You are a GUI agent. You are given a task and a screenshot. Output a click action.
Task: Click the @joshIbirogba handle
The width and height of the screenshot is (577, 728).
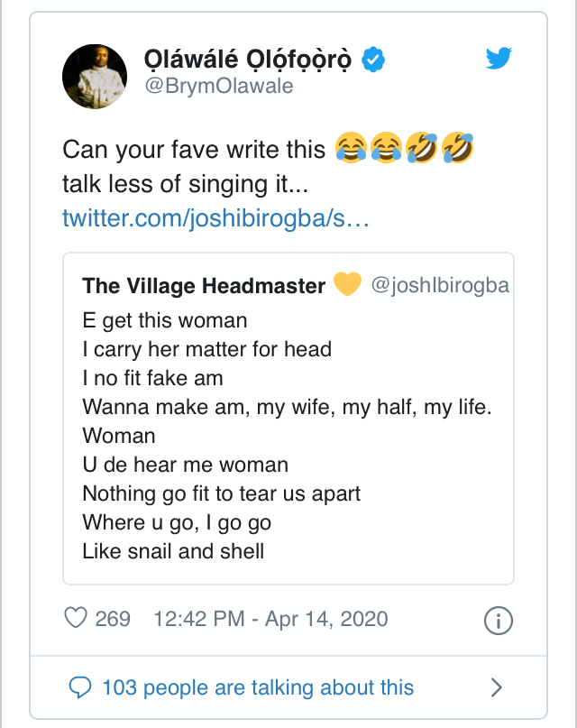pyautogui.click(x=440, y=286)
